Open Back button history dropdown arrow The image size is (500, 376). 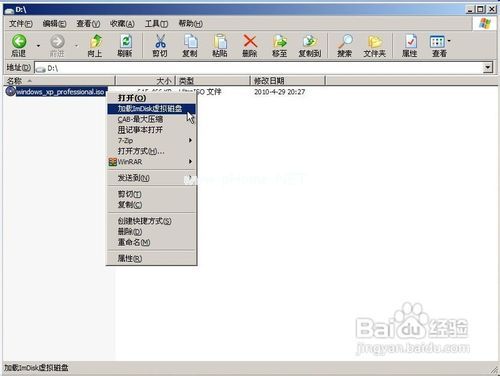pyautogui.click(x=38, y=45)
